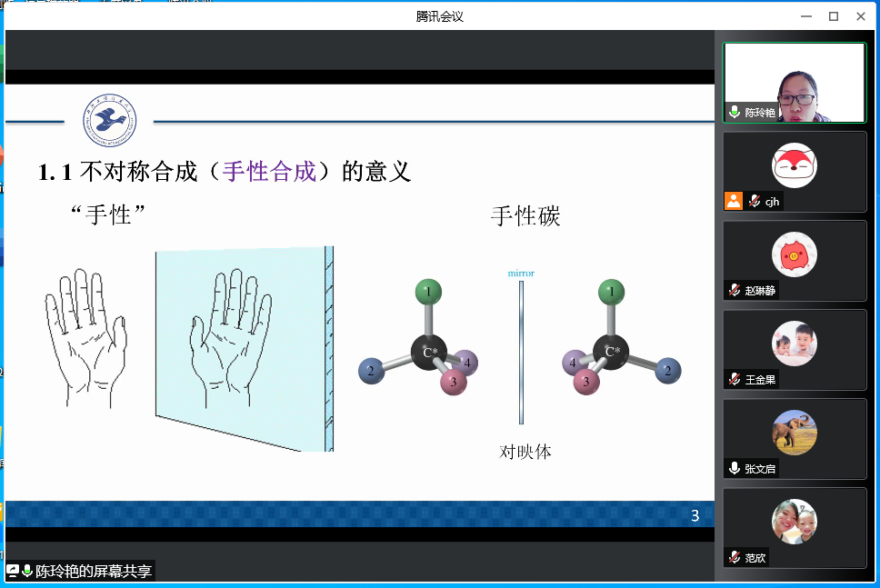Click the 陈玲艳的屏幕共享 label
Screen dimensions: 880x588
pos(93,572)
